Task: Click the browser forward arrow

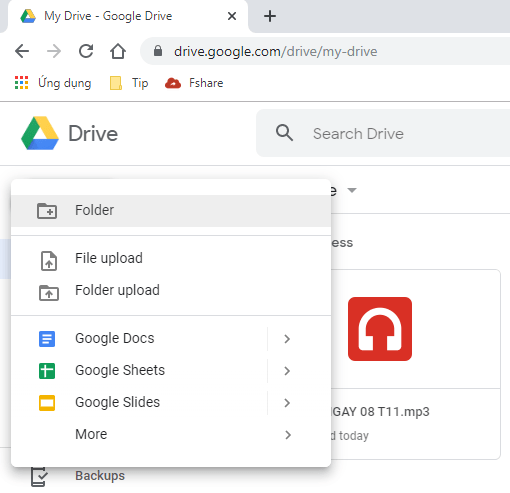Action: click(x=54, y=51)
